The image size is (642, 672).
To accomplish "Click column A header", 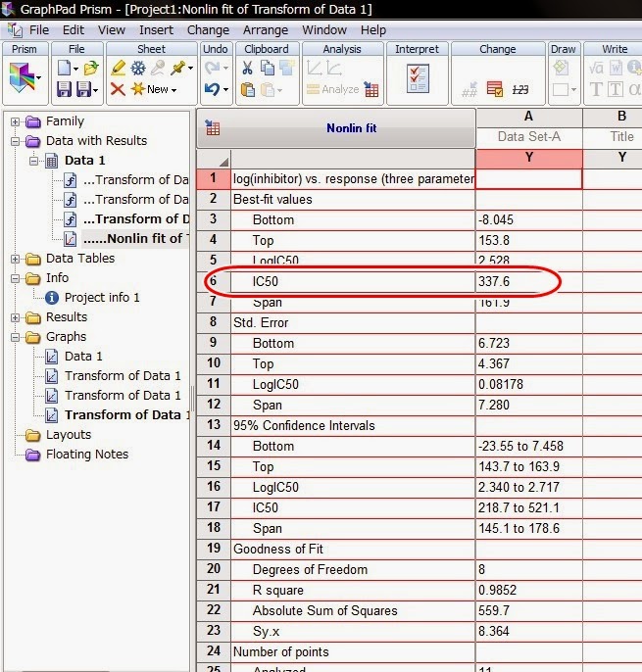I will pyautogui.click(x=528, y=117).
